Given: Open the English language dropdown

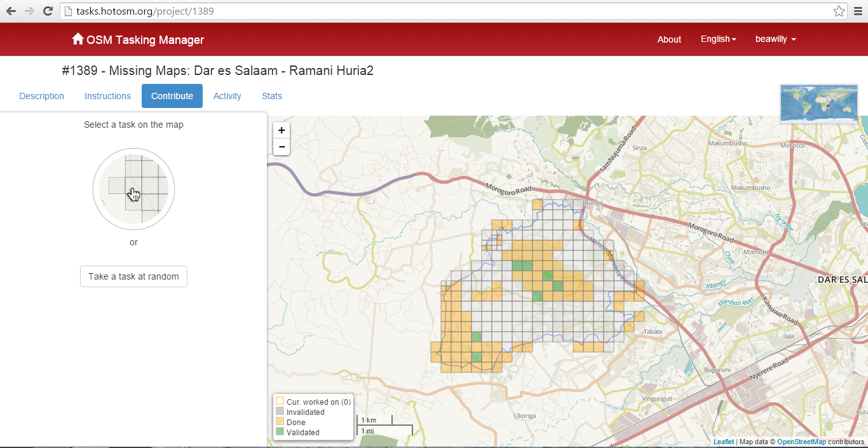Looking at the screenshot, I should pyautogui.click(x=718, y=39).
